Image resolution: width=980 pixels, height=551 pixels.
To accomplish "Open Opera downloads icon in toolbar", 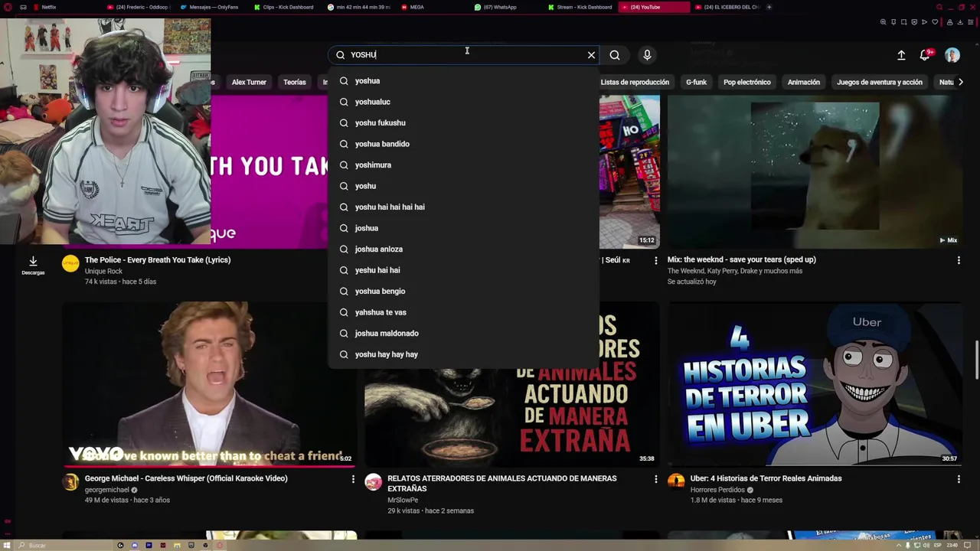I will click(960, 22).
